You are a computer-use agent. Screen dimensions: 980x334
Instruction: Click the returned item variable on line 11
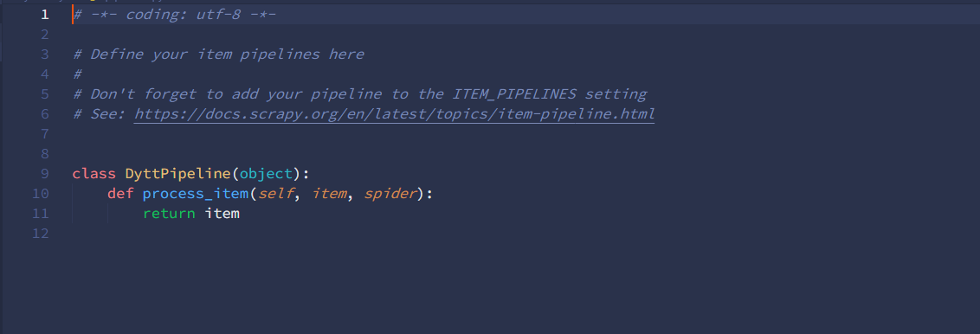(222, 214)
